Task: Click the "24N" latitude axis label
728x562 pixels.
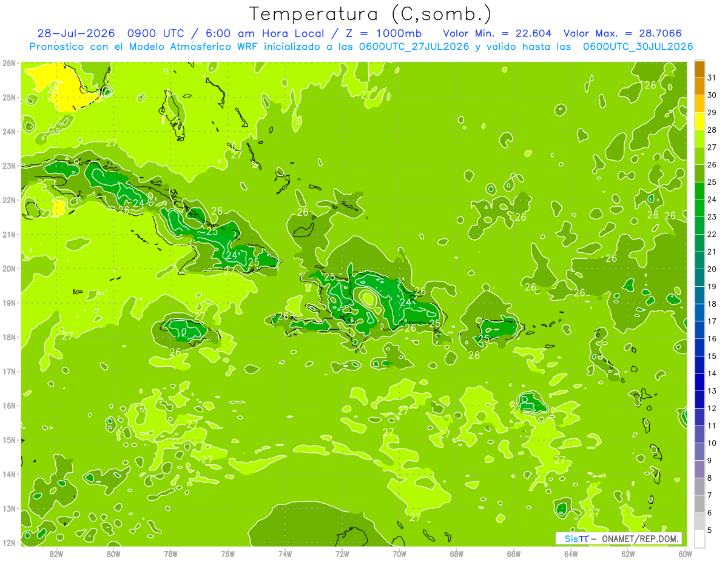Action: pos(9,132)
